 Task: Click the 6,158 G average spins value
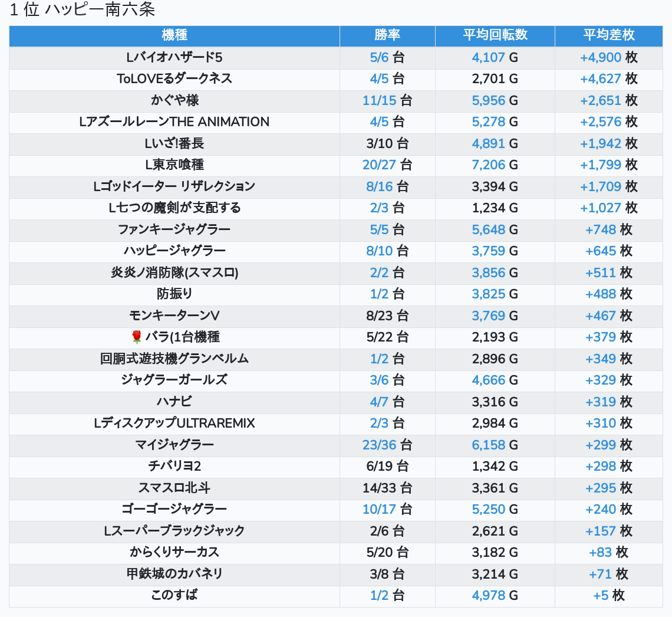coord(495,445)
